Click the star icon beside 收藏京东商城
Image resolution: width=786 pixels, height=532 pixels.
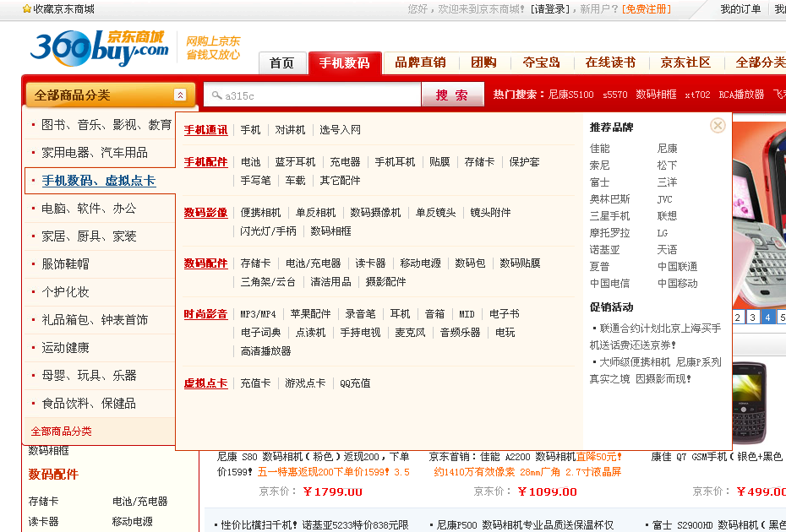click(x=27, y=9)
